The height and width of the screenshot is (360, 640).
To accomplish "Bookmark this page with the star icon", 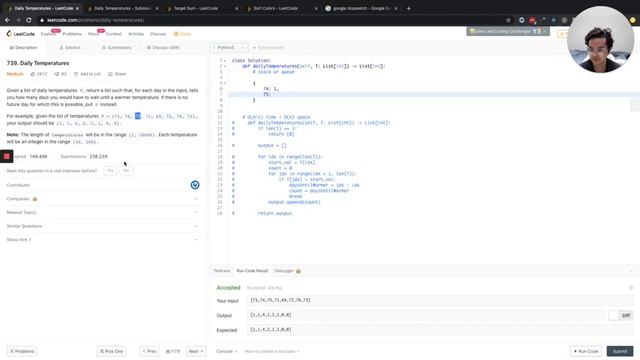I will pos(508,20).
